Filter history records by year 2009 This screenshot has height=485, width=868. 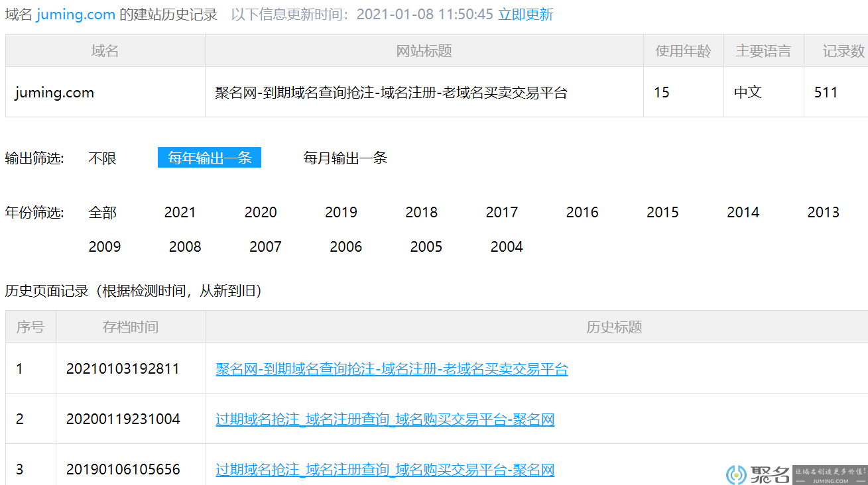click(105, 246)
